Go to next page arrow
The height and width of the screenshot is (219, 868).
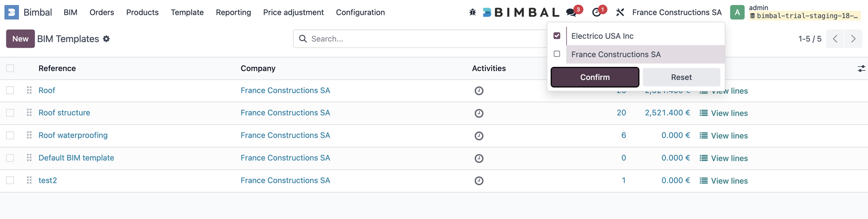point(853,39)
